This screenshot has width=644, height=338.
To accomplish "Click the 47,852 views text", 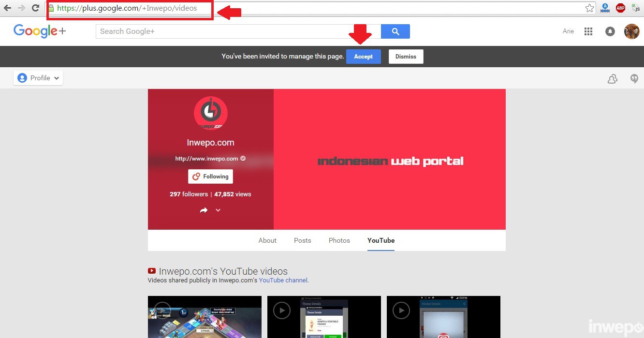I will click(x=233, y=194).
